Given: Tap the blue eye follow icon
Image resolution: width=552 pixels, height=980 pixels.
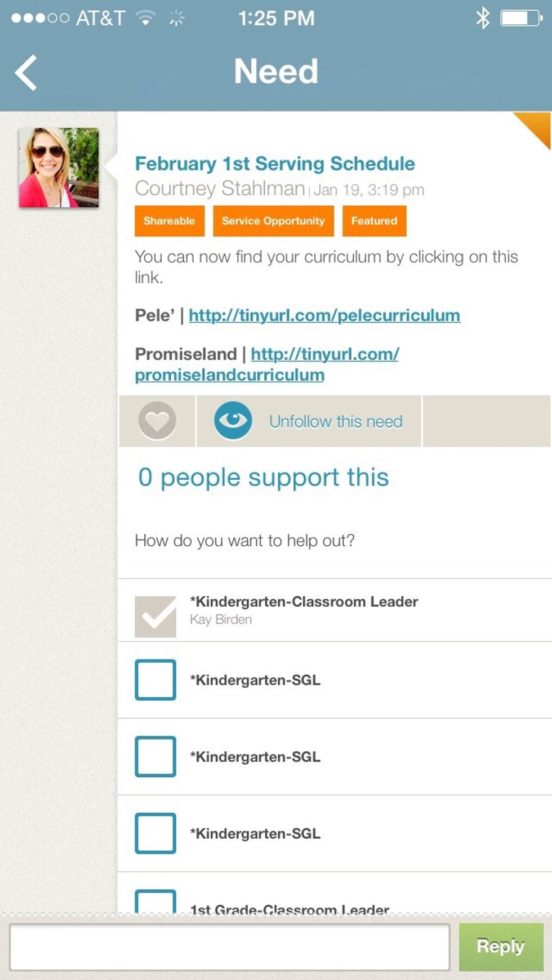Looking at the screenshot, I should pos(233,421).
